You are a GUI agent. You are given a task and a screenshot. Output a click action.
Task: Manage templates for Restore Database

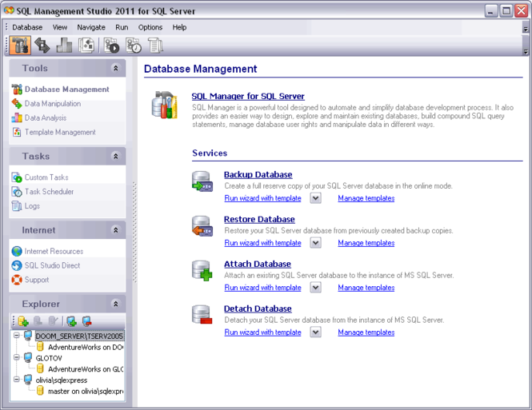(366, 243)
